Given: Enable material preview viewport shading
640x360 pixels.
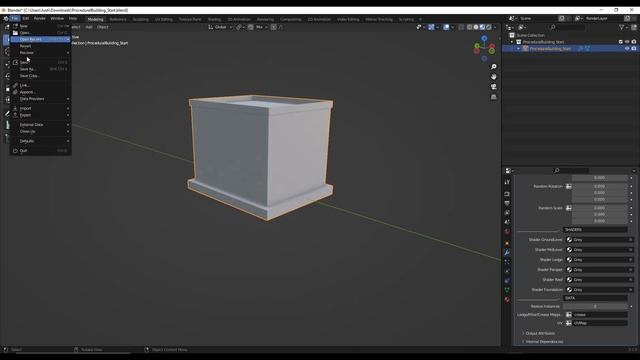Looking at the screenshot, I should coord(482,27).
